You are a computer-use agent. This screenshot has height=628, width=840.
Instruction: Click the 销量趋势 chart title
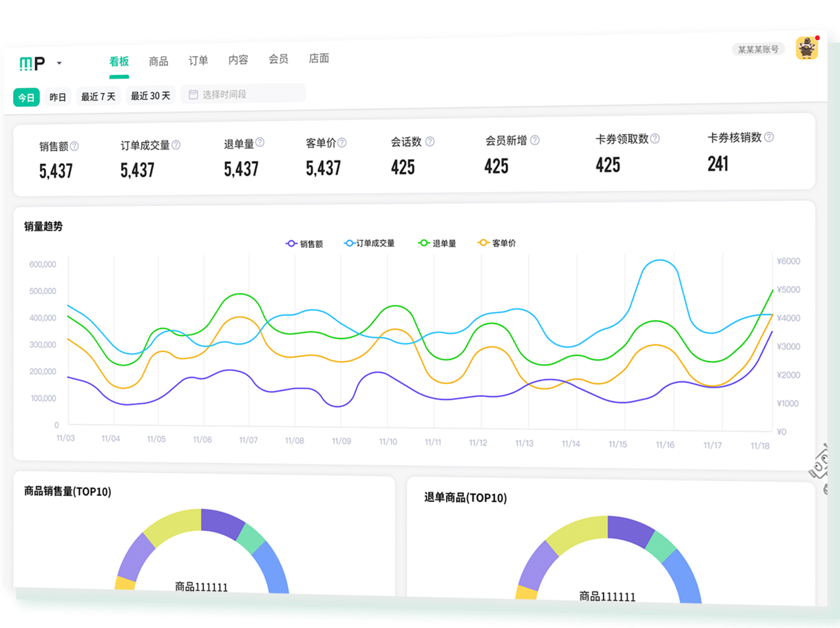pyautogui.click(x=43, y=226)
